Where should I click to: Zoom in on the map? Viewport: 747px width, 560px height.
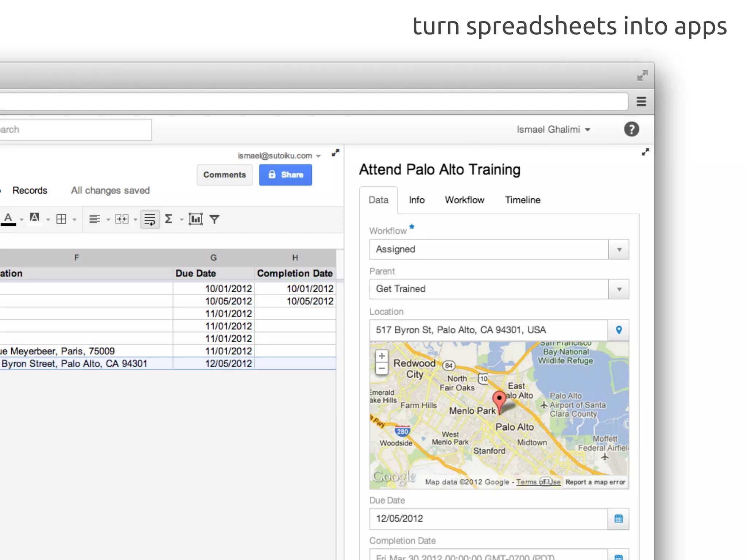pos(382,356)
